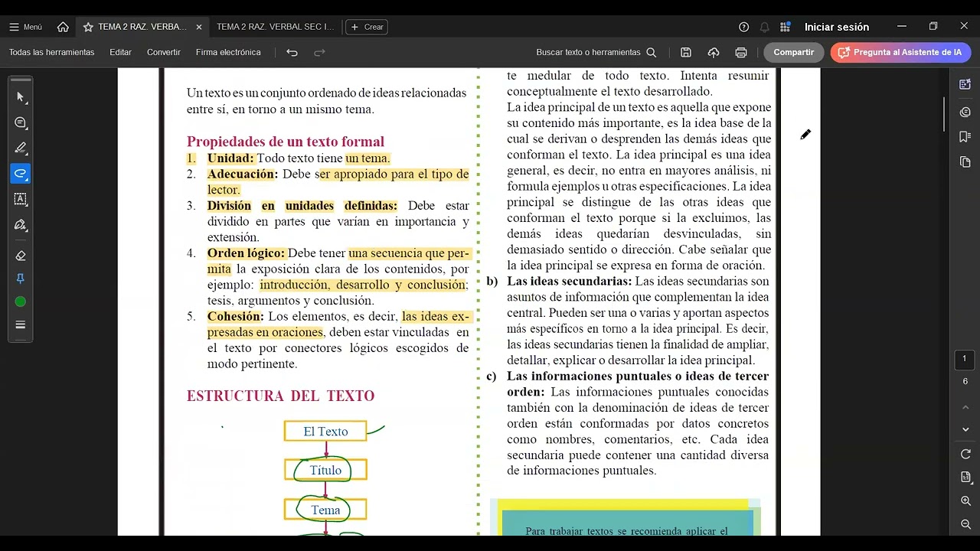This screenshot has width=980, height=551.
Task: Open the page thumbnails panel in right sidebar
Action: click(x=965, y=162)
